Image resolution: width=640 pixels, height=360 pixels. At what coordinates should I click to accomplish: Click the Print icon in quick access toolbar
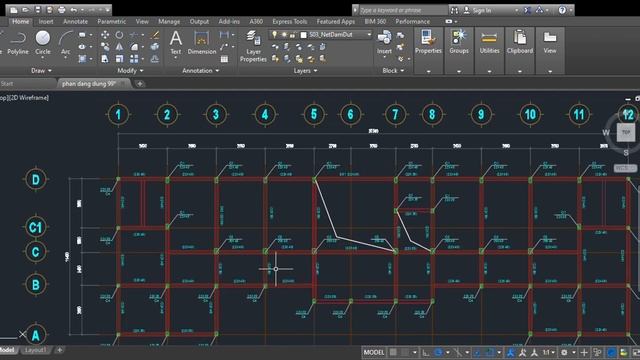[61, 10]
